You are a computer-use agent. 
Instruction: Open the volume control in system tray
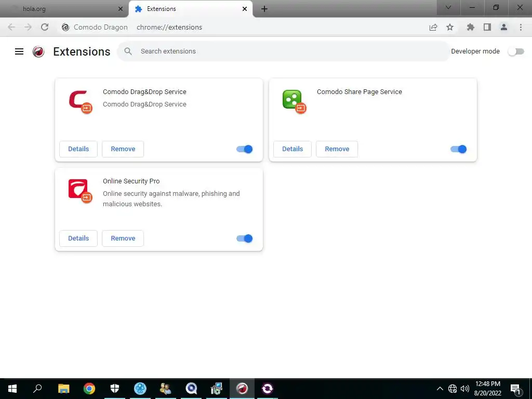(x=465, y=389)
